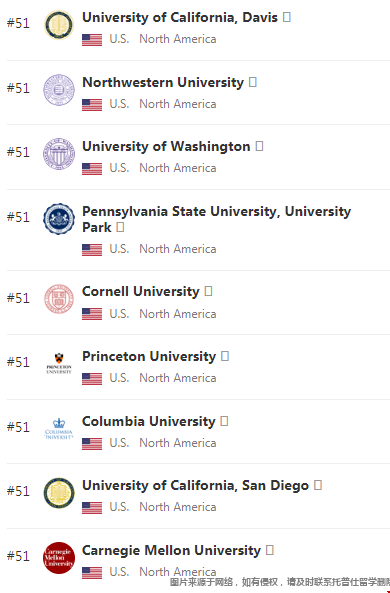
Task: Open Pennsylvania State University, University Park
Action: pyautogui.click(x=216, y=219)
